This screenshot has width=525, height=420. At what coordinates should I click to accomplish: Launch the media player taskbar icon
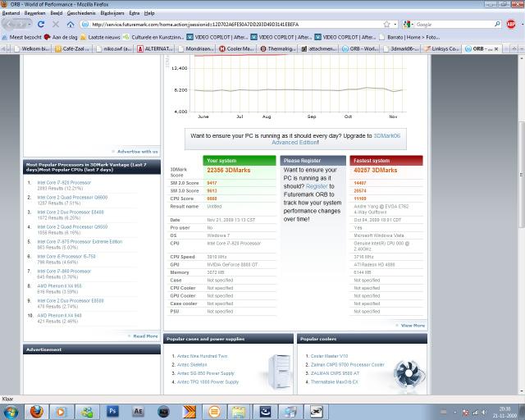[60, 412]
